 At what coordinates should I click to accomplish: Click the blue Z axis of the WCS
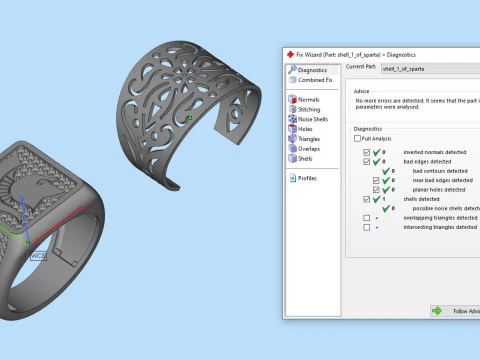tap(24, 219)
